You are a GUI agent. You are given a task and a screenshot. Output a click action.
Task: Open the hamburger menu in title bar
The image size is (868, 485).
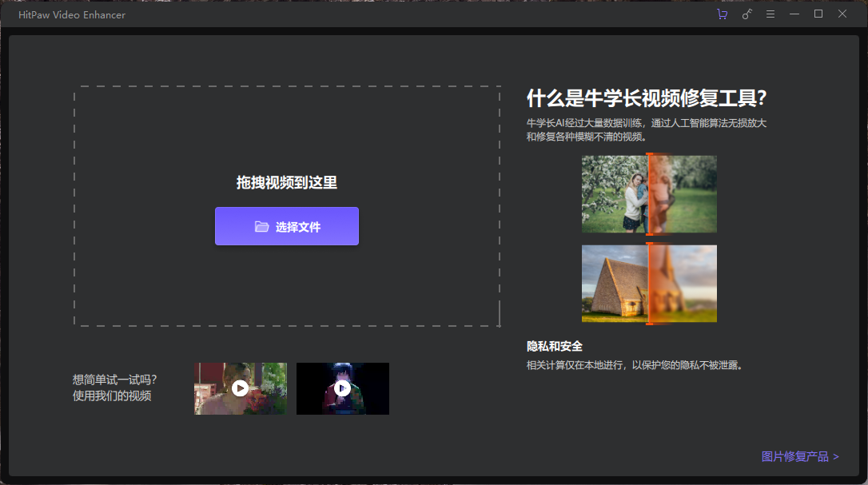tap(770, 14)
